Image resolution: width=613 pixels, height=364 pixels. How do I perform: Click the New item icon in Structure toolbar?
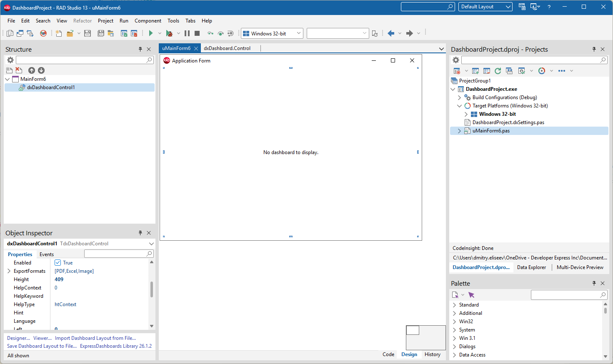(x=9, y=70)
